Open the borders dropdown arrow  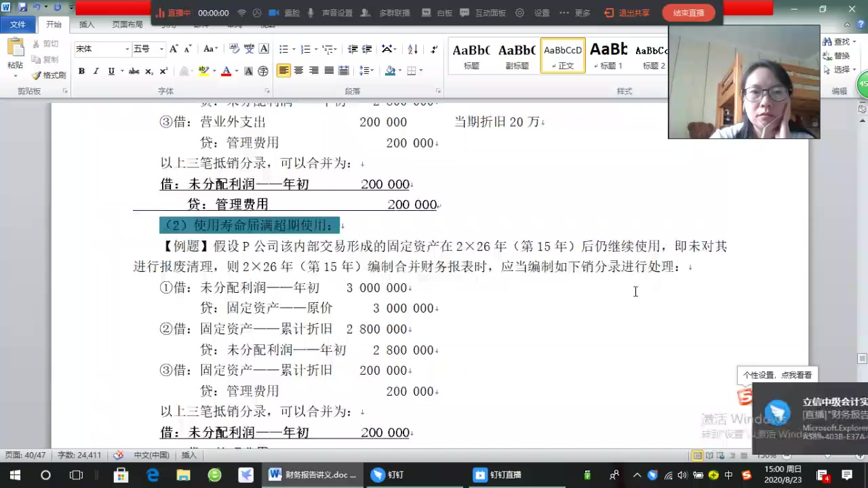pyautogui.click(x=421, y=71)
